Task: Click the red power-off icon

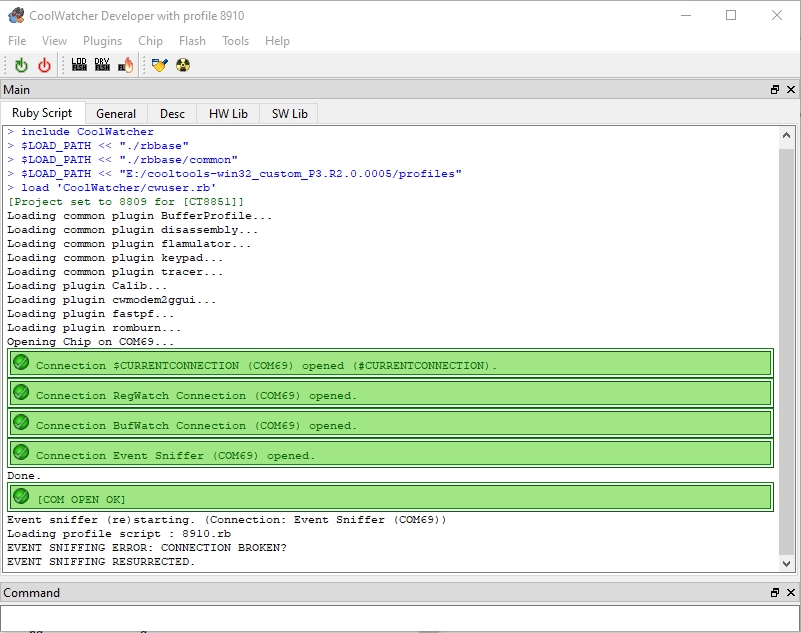Action: 44,65
